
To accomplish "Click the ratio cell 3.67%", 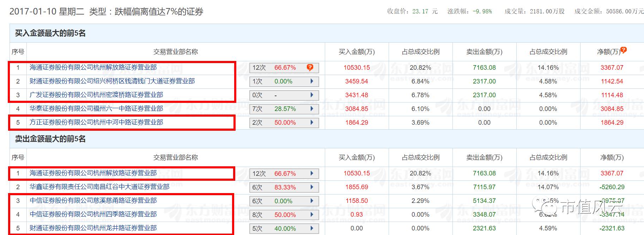I will (x=420, y=187).
